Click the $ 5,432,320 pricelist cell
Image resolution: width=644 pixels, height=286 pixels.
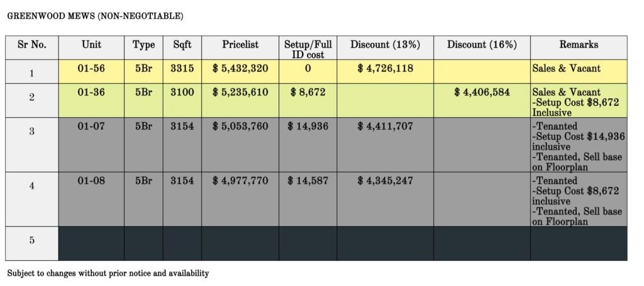[x=240, y=72]
